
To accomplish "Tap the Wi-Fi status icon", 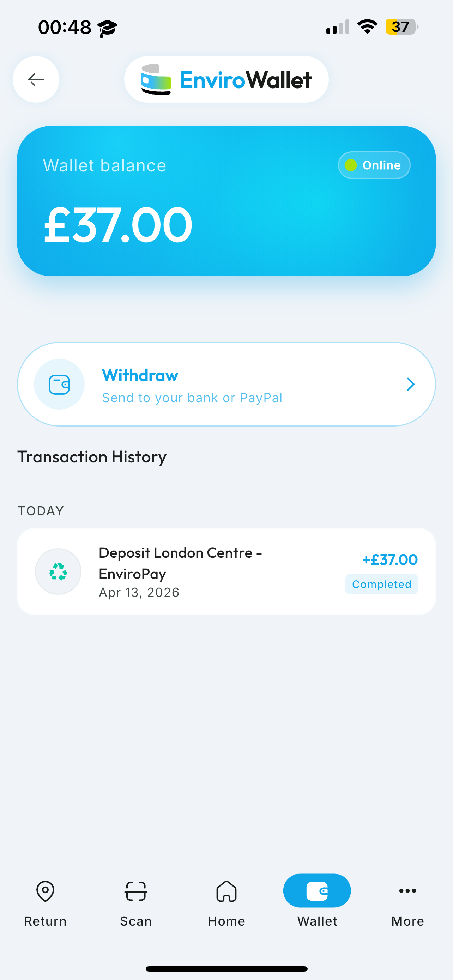I will click(367, 26).
